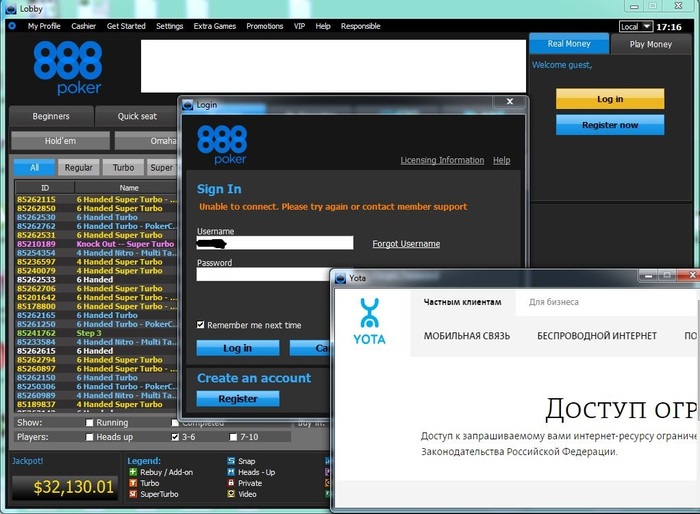The width and height of the screenshot is (700, 514).
Task: Click the Turbo legend icon
Action: click(x=133, y=483)
